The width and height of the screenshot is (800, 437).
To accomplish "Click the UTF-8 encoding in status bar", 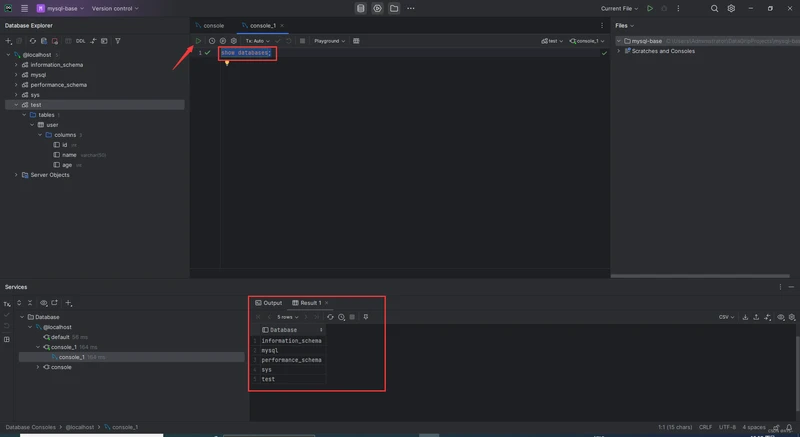I will point(727,427).
